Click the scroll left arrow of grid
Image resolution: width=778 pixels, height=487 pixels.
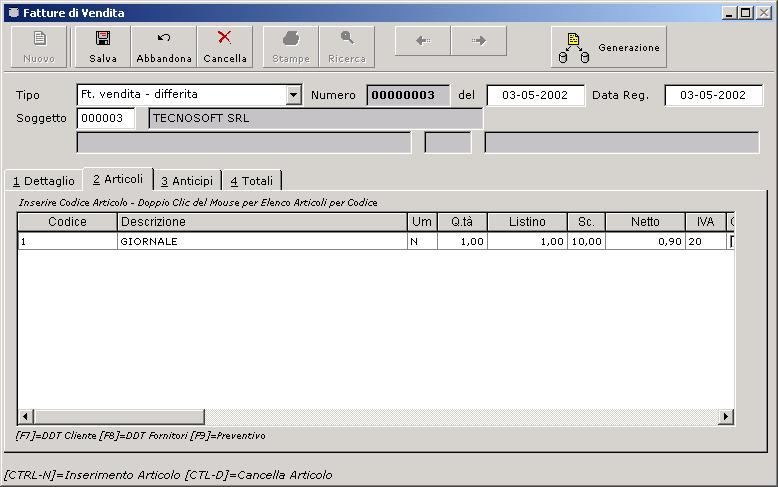tap(26, 417)
